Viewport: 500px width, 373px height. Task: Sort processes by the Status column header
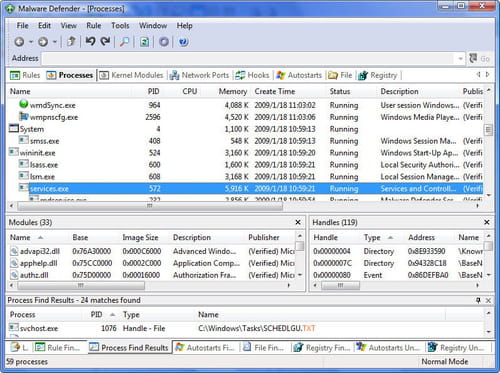click(340, 91)
